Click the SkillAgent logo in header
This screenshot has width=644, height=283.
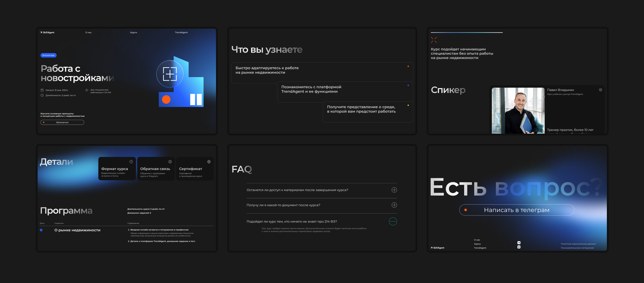click(x=47, y=32)
